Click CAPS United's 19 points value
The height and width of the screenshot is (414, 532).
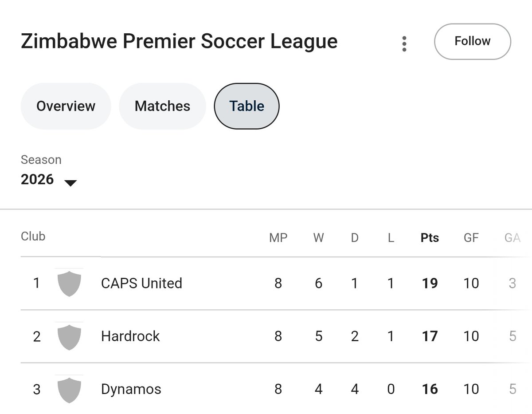(x=430, y=283)
